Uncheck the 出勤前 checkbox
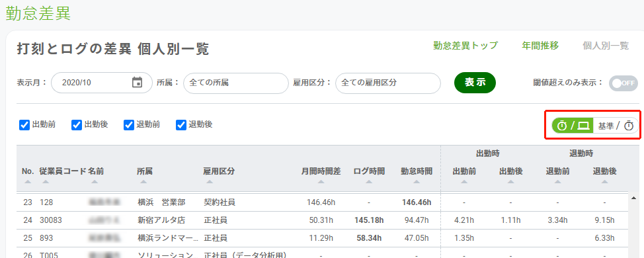The height and width of the screenshot is (258, 644). pos(24,125)
